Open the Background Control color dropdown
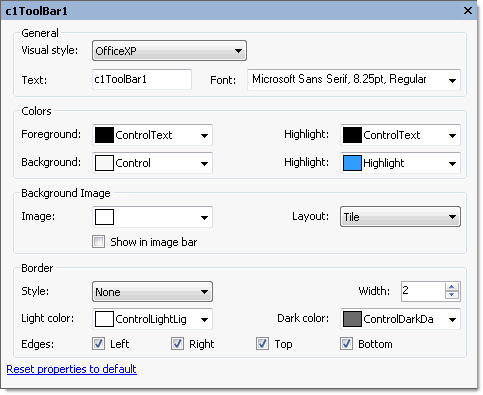Viewport: 483px width, 395px height. [x=204, y=163]
